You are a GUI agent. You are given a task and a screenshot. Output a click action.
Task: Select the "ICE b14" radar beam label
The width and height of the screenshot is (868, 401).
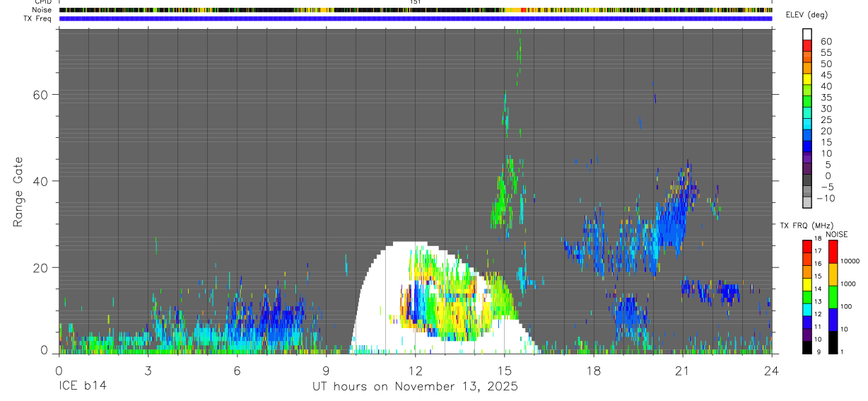[84, 387]
